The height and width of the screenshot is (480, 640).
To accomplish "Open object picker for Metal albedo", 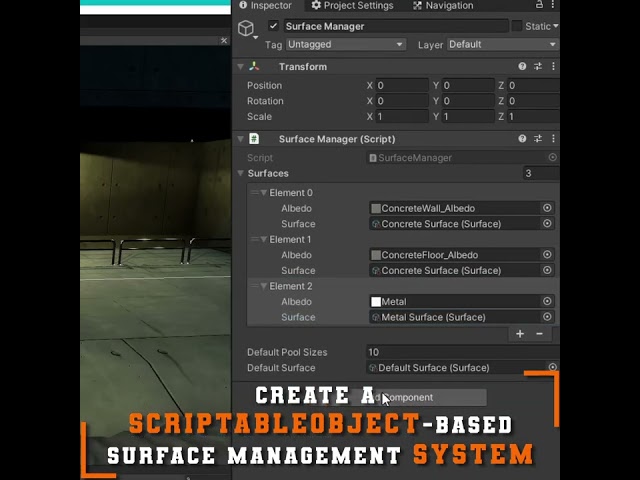I will pyautogui.click(x=547, y=302).
